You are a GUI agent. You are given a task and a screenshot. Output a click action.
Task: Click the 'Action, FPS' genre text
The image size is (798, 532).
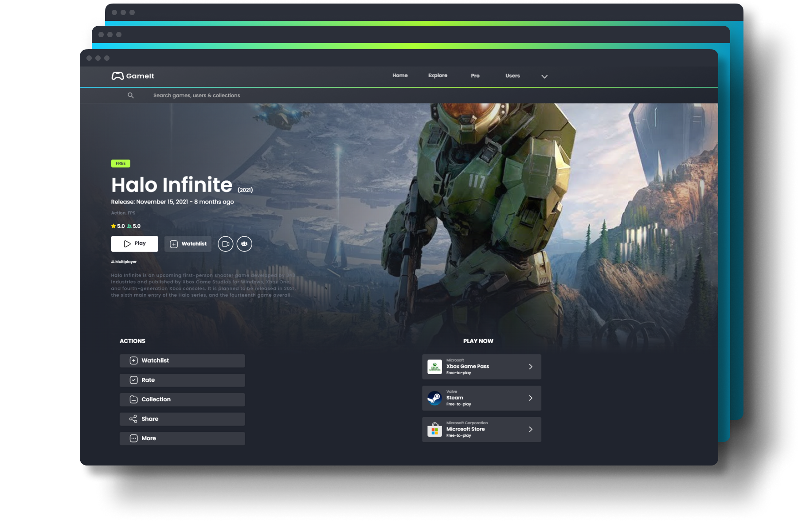[123, 213]
